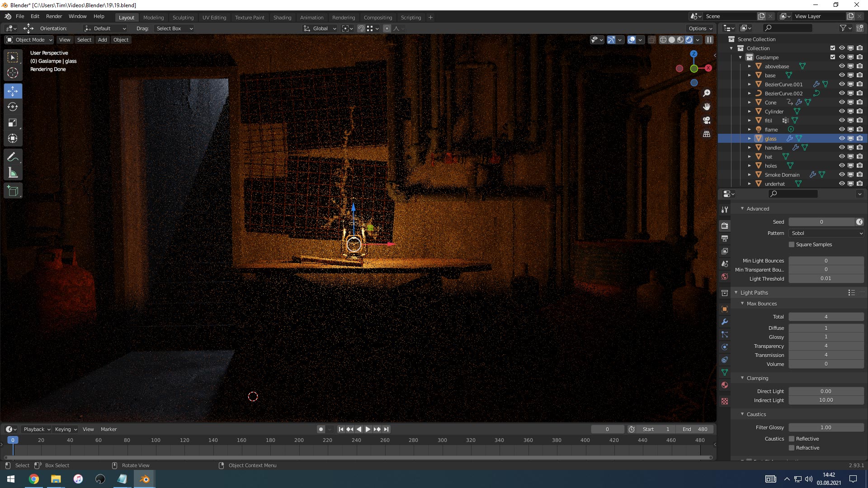
Task: Open the Physics properties tab
Action: tap(725, 347)
